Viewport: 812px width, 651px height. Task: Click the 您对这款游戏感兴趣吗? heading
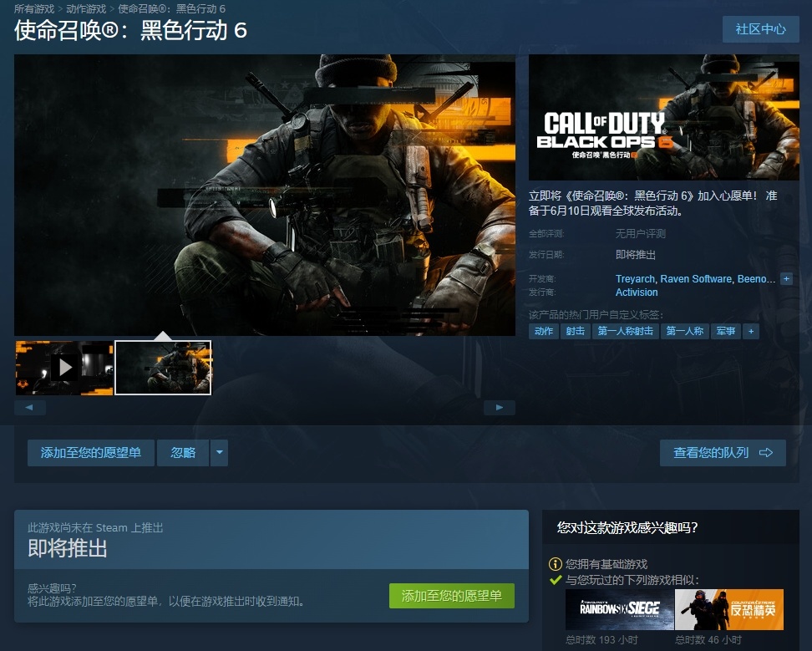coord(627,528)
